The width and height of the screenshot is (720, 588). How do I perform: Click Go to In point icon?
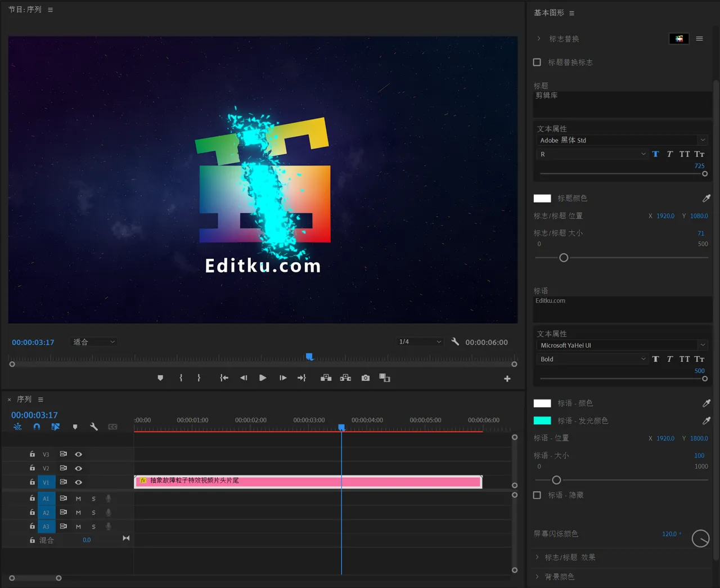(224, 378)
